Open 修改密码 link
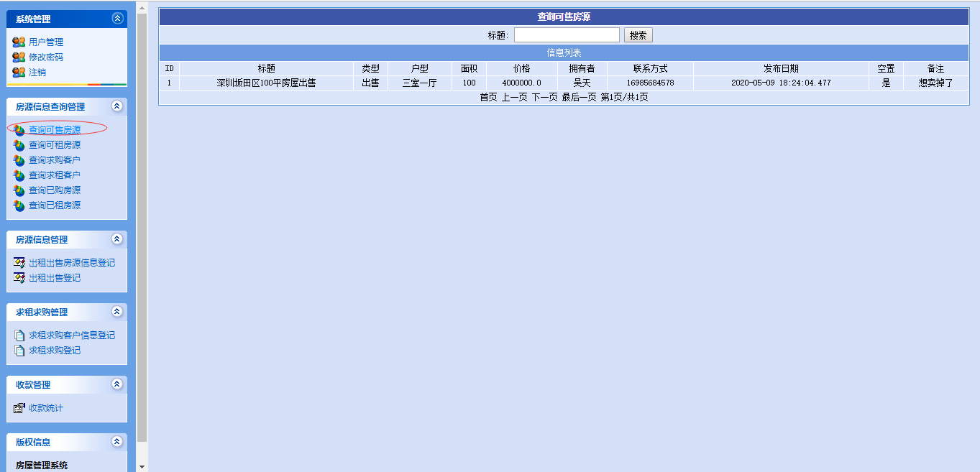This screenshot has height=472, width=980. pos(46,57)
